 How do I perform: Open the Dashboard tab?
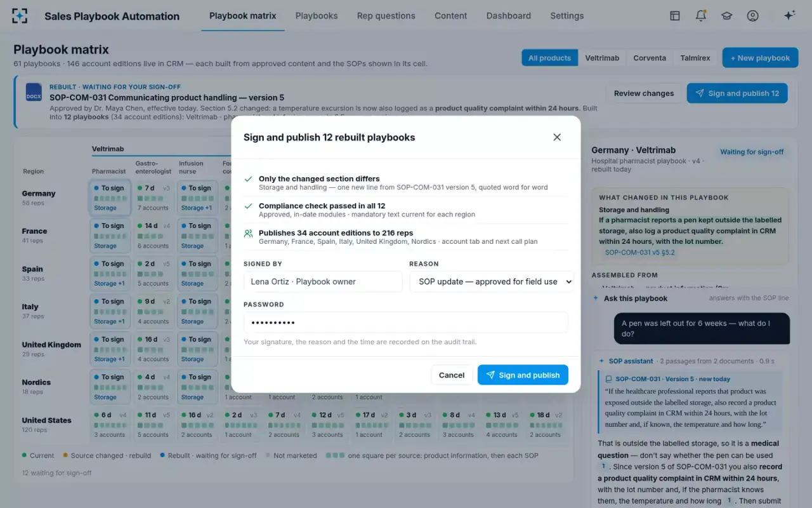tap(509, 16)
